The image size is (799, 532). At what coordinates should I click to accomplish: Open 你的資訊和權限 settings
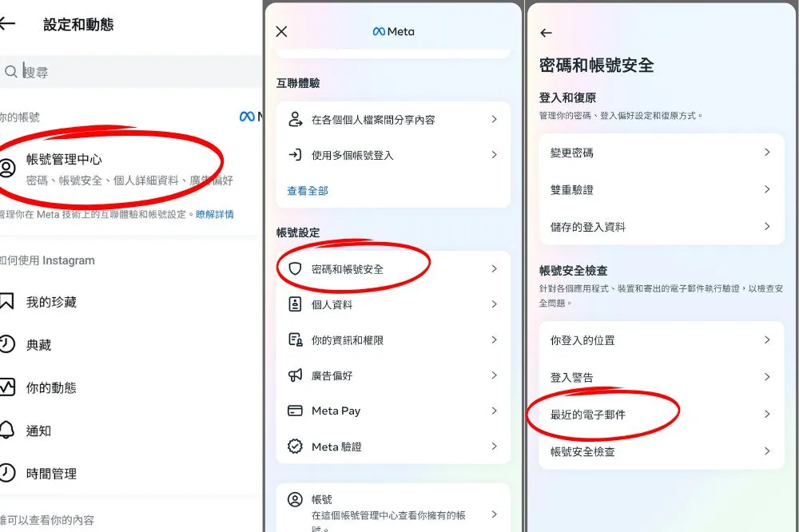point(393,340)
